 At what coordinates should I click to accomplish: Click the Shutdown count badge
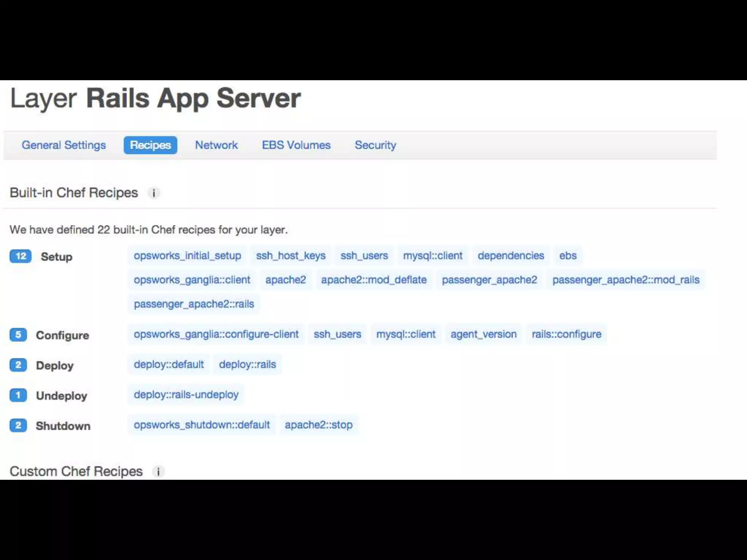(x=18, y=425)
